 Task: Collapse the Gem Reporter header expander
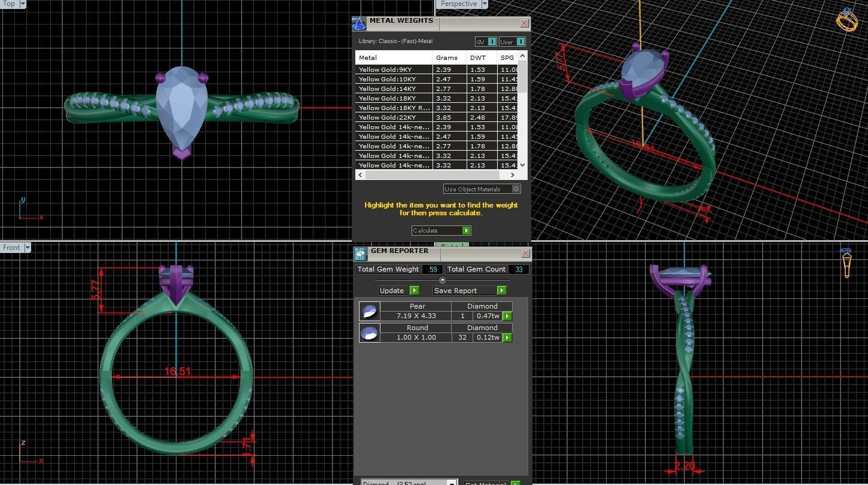[443, 280]
